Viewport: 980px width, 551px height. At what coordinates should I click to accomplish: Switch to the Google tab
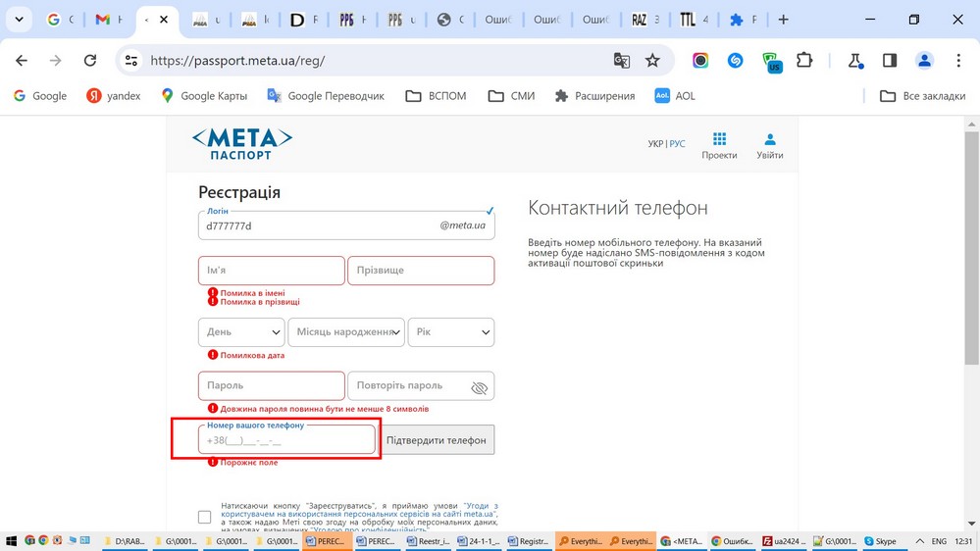[61, 20]
